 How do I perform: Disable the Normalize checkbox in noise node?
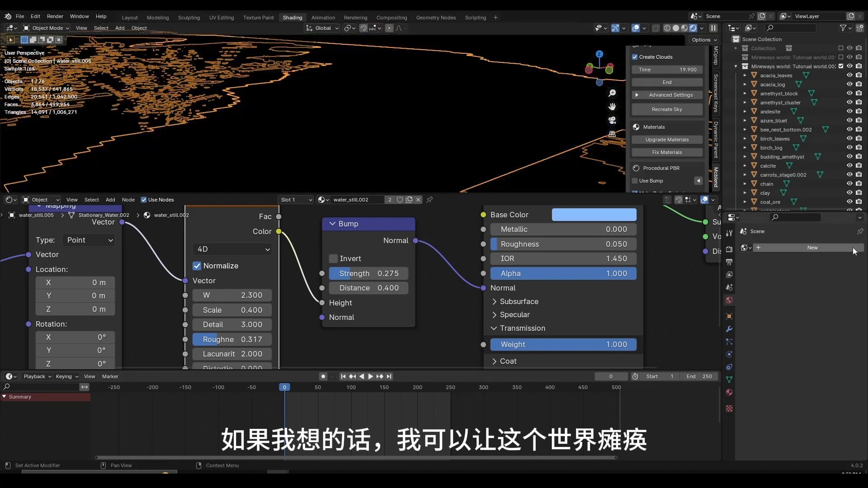[197, 266]
